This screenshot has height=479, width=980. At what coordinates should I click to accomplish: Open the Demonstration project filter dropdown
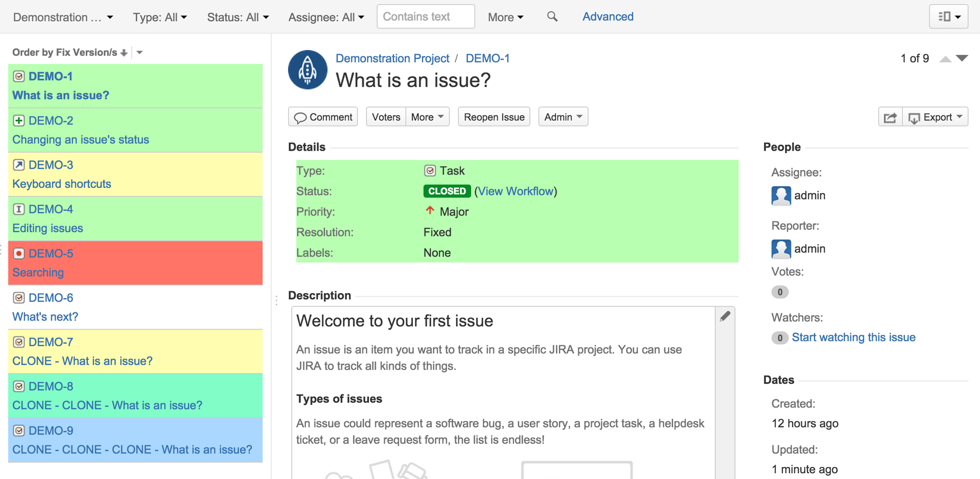pos(63,17)
